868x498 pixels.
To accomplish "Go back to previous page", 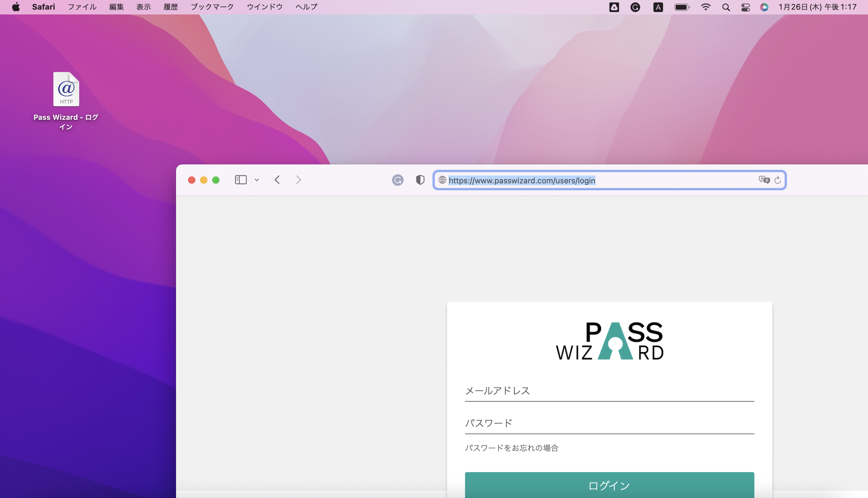I will 277,179.
